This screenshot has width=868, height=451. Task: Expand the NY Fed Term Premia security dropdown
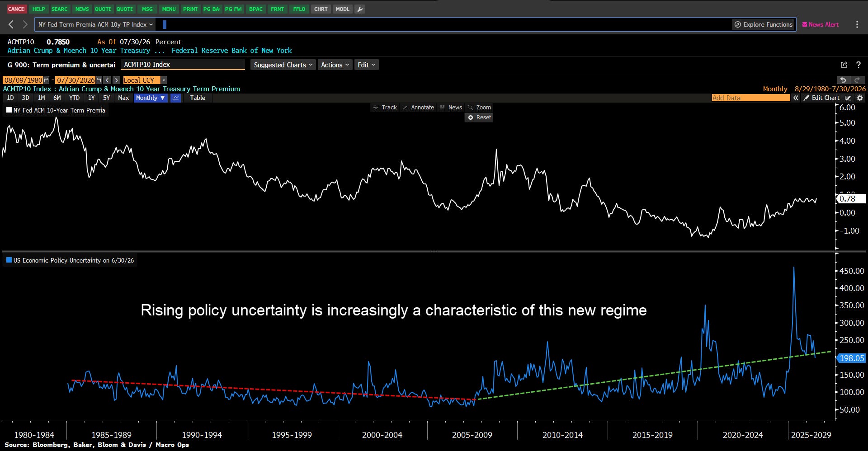click(95, 24)
